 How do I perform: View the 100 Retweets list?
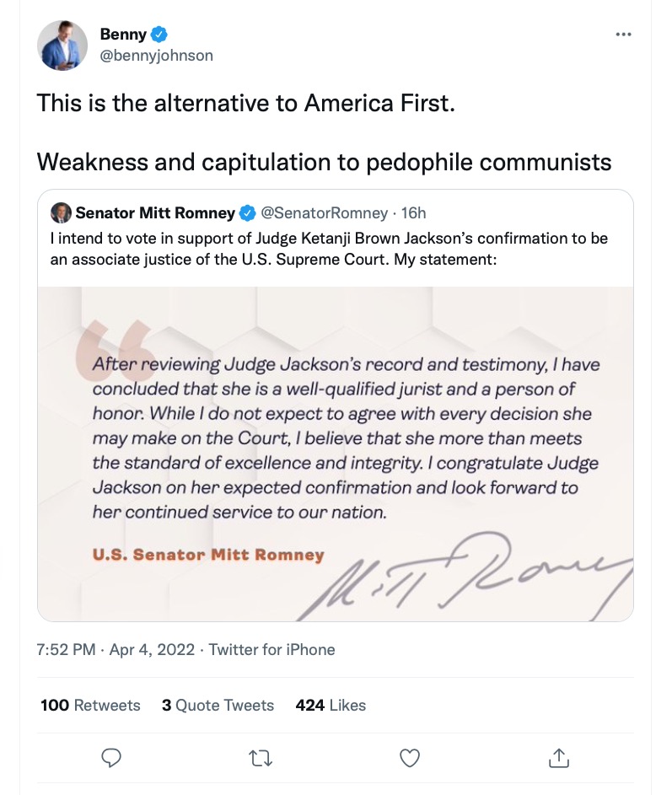[90, 705]
